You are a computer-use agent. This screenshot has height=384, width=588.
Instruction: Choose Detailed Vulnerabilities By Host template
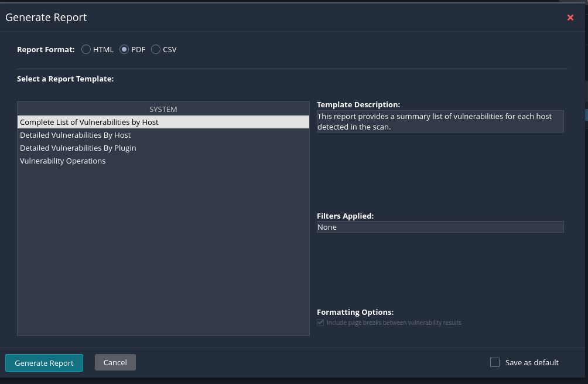click(75, 135)
